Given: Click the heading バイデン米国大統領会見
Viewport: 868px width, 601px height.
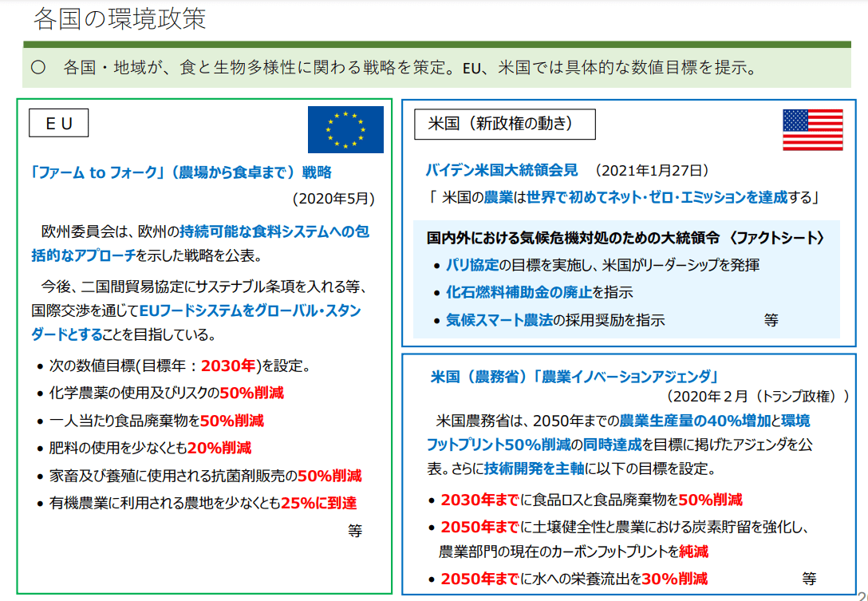Looking at the screenshot, I should point(502,170).
